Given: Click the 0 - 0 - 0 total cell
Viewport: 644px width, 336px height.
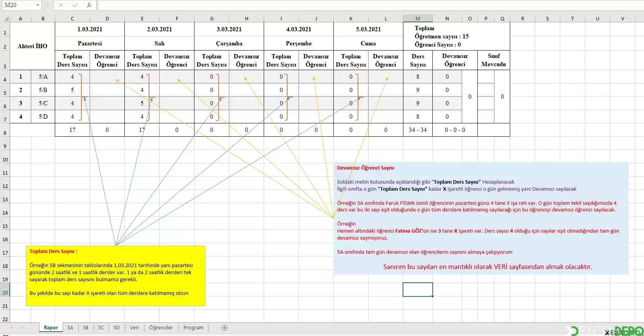Looking at the screenshot, I should click(x=455, y=130).
